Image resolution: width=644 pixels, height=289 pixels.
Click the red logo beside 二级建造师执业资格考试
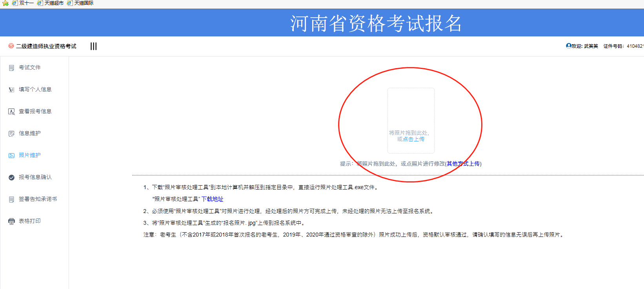[x=11, y=46]
